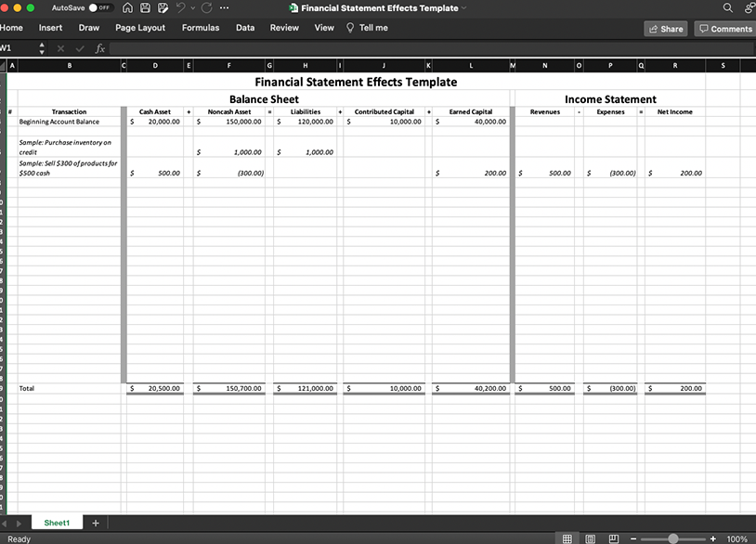Click the previous sheet navigation arrow
This screenshot has height=544, width=756.
point(5,524)
